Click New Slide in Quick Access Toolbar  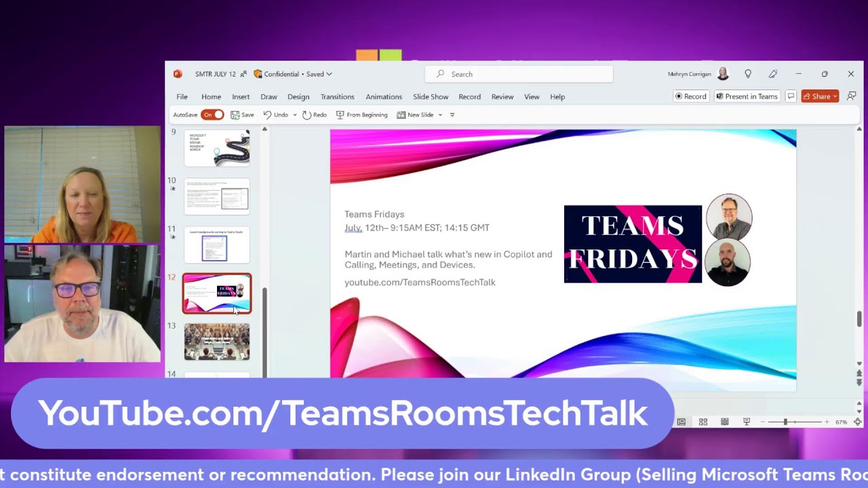click(415, 115)
